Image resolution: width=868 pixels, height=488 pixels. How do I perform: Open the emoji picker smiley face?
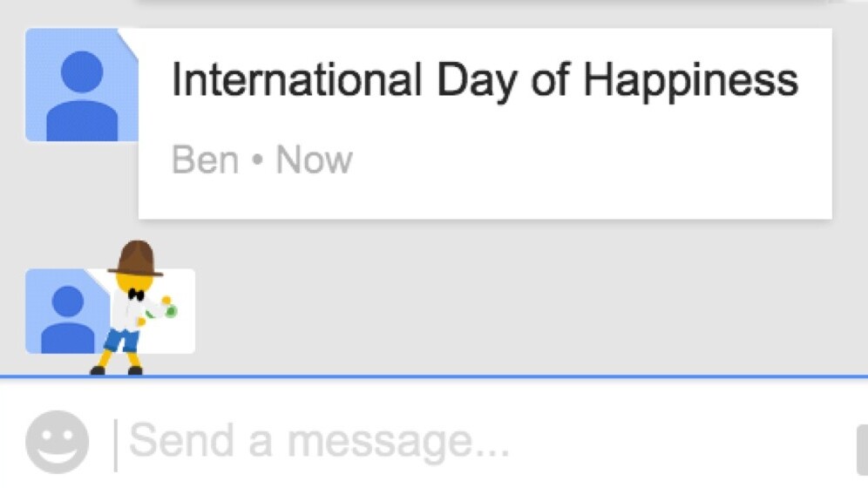[x=57, y=441]
